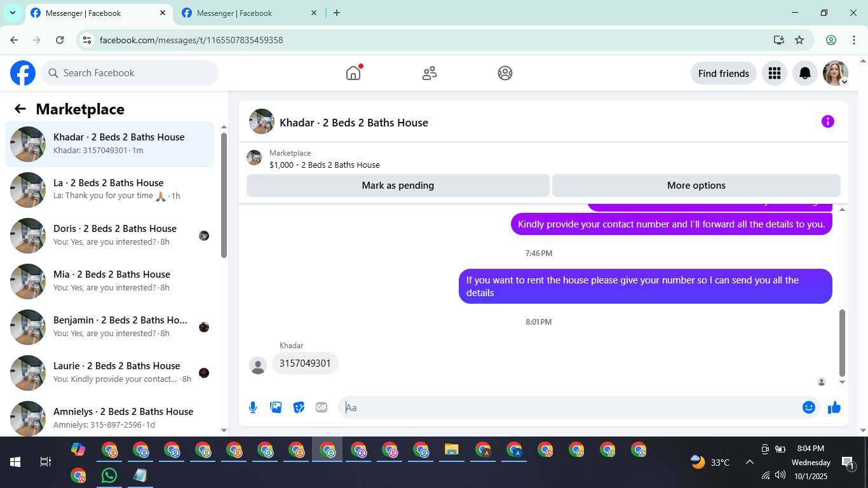Open the Chrome three-dot menu

(853, 40)
